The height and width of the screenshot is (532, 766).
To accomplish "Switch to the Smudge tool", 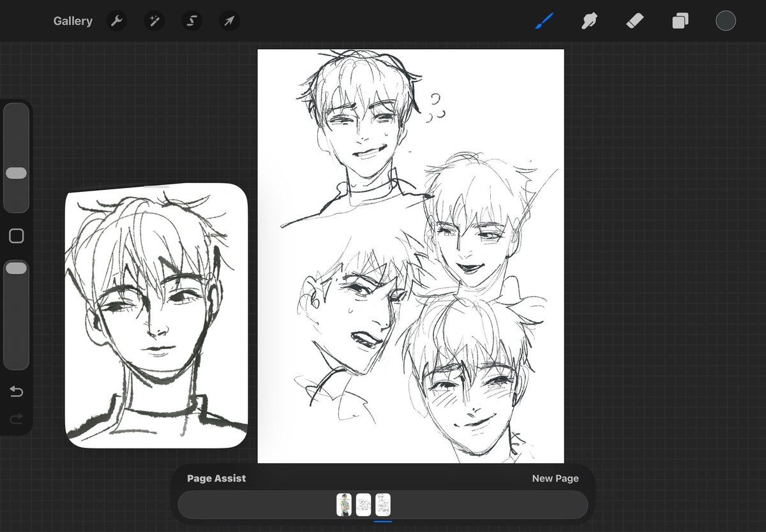I will (589, 20).
